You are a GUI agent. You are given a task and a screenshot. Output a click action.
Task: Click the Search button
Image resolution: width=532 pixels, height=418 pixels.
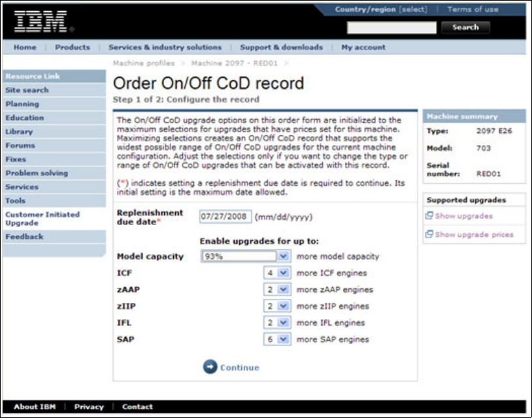coord(465,27)
